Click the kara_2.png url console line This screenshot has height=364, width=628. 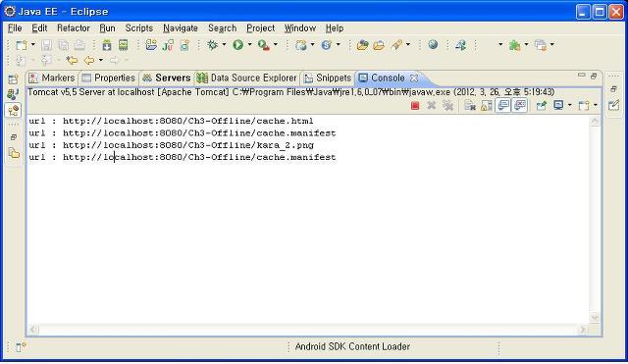click(171, 145)
